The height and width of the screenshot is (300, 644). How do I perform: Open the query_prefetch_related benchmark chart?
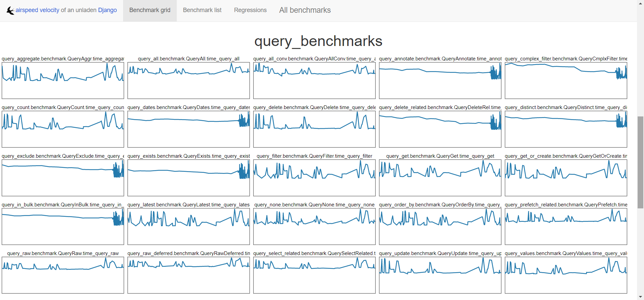coord(566,227)
